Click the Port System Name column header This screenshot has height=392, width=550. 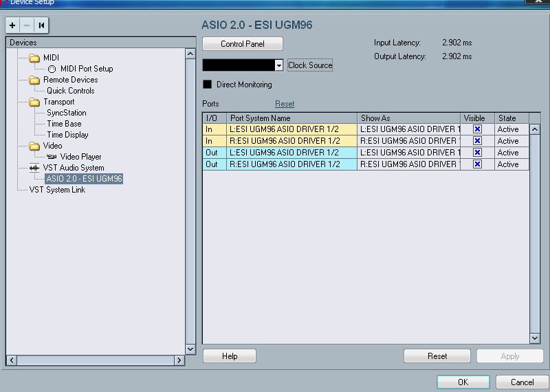(x=291, y=118)
